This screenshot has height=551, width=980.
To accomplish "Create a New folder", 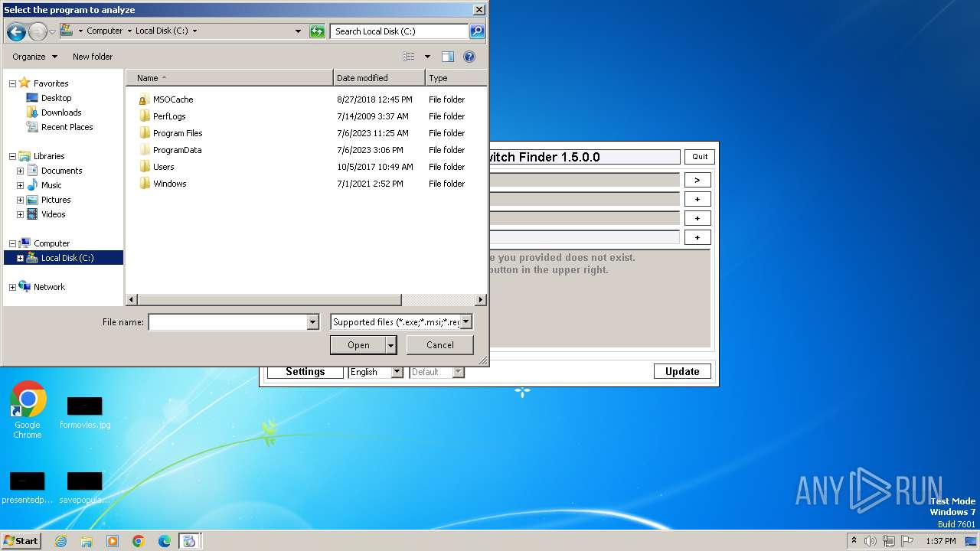I will [x=93, y=57].
